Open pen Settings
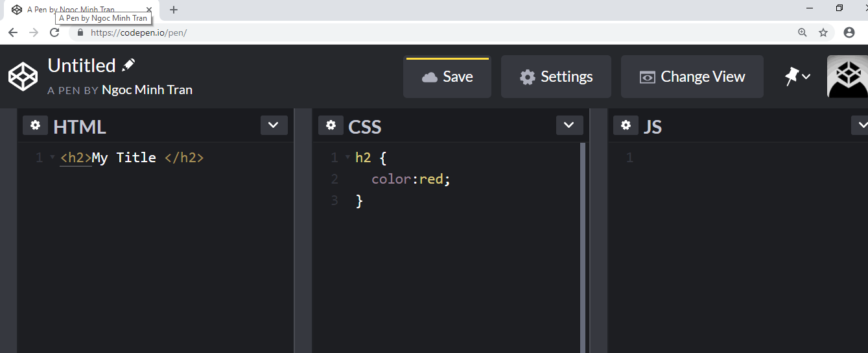 (556, 77)
